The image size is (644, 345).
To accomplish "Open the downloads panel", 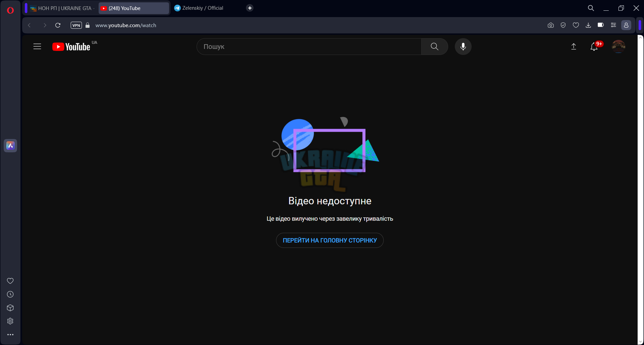I will click(x=588, y=25).
